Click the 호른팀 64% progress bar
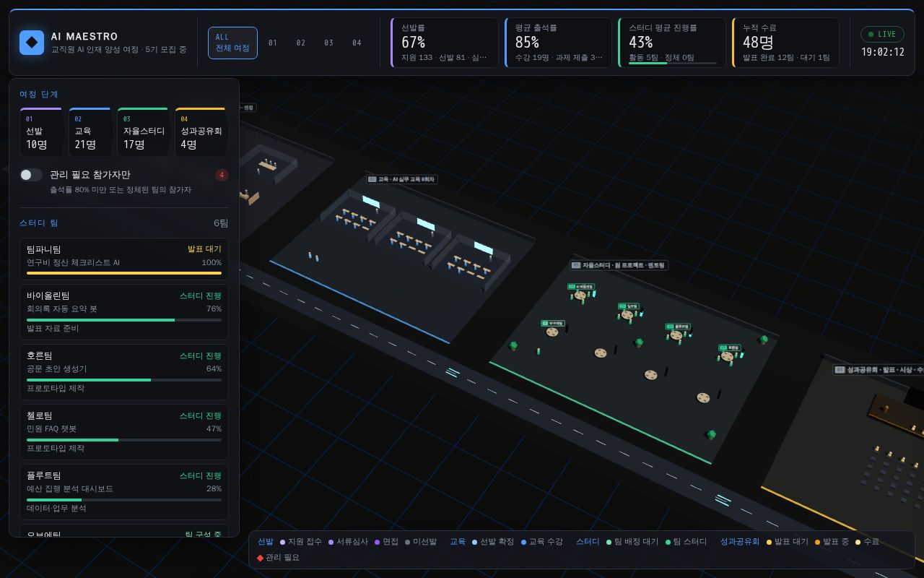Screen dimensions: 924x578 [x=124, y=379]
